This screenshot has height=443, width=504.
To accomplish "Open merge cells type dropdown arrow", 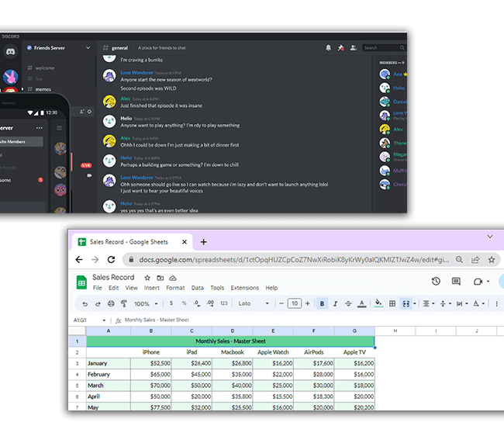I will click(x=415, y=303).
